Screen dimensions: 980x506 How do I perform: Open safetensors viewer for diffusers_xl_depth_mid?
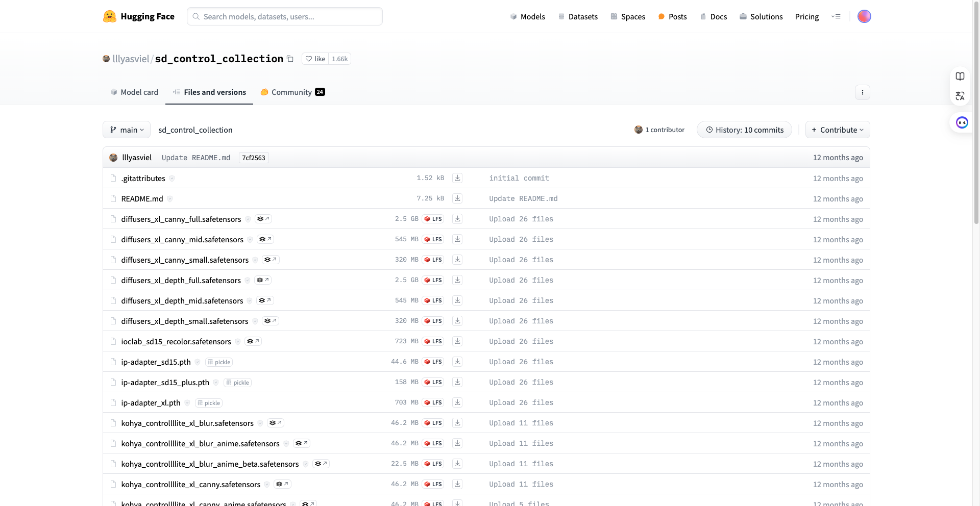[265, 300]
